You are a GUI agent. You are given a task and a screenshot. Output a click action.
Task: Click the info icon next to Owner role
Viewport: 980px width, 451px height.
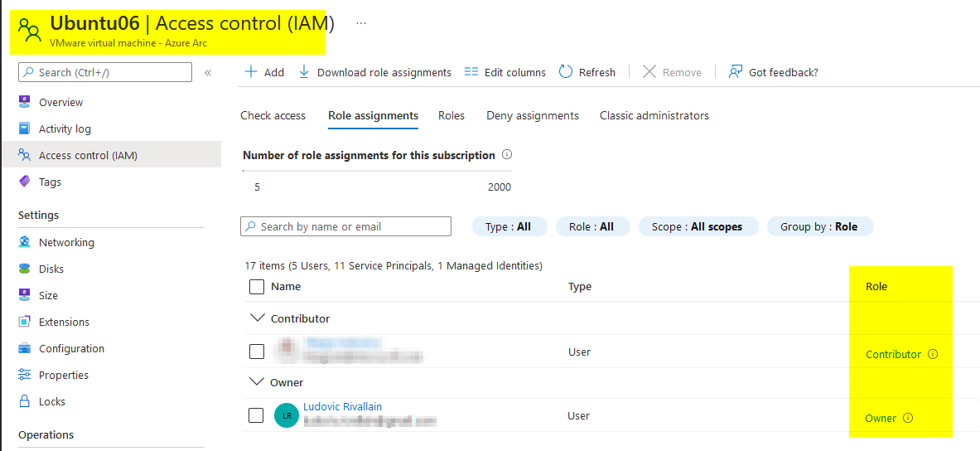click(x=908, y=418)
